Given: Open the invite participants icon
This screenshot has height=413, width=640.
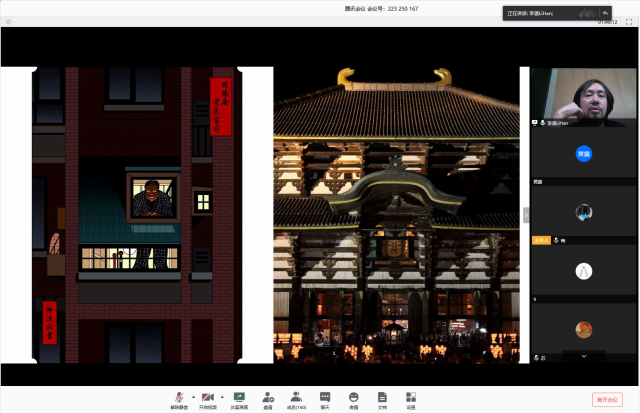Looking at the screenshot, I should pos(268,399).
